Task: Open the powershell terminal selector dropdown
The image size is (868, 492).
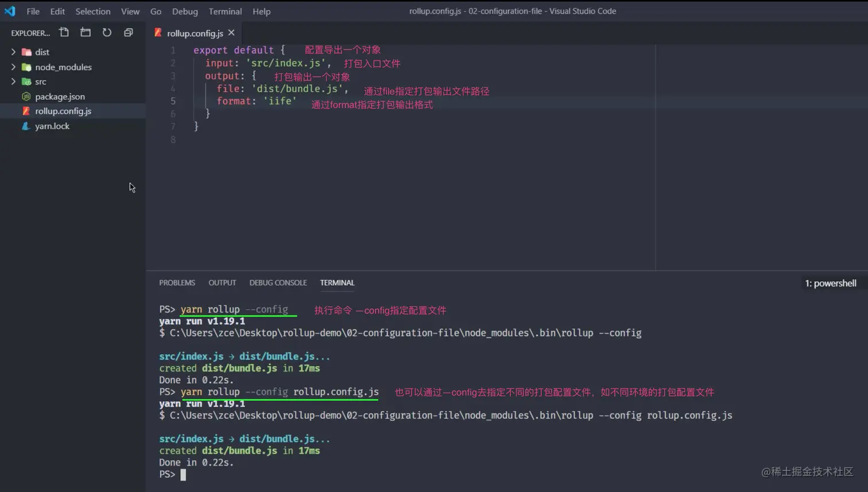Action: click(830, 283)
